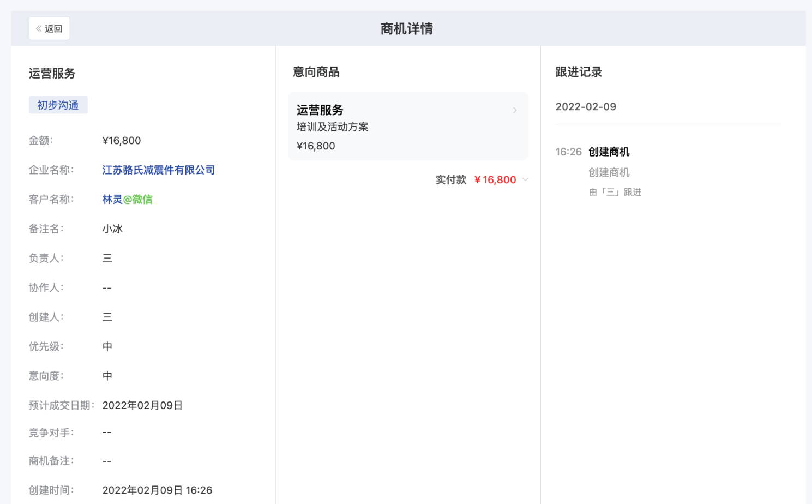Click the 协作人 field label
This screenshot has width=812, height=504.
[x=46, y=288]
